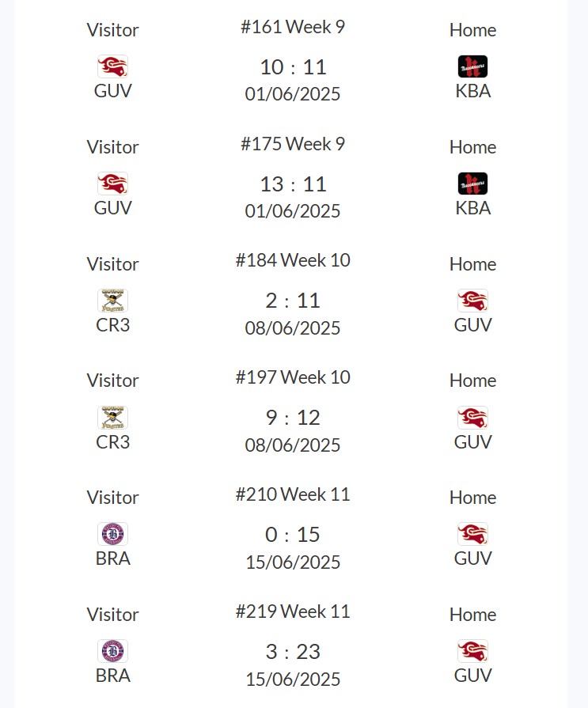Screen dimensions: 588x708
Task: Click the BRA visitor logo in game #219
Action: [112, 651]
